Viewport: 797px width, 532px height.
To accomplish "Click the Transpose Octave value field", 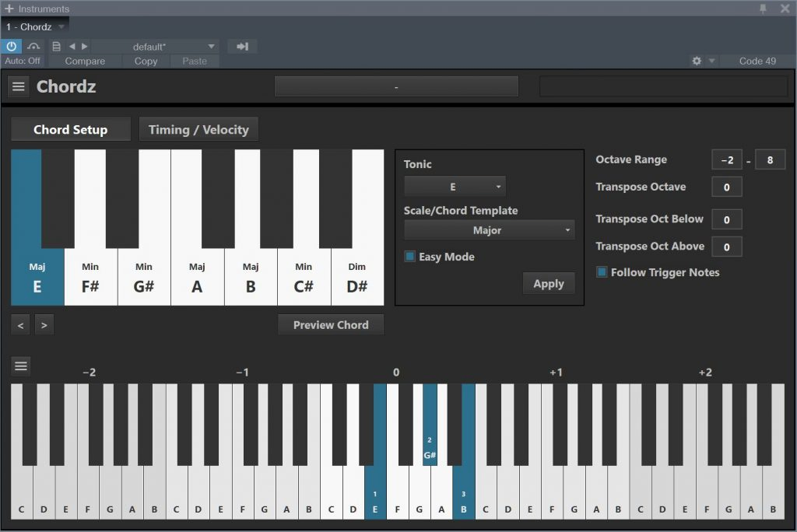I will coord(727,187).
